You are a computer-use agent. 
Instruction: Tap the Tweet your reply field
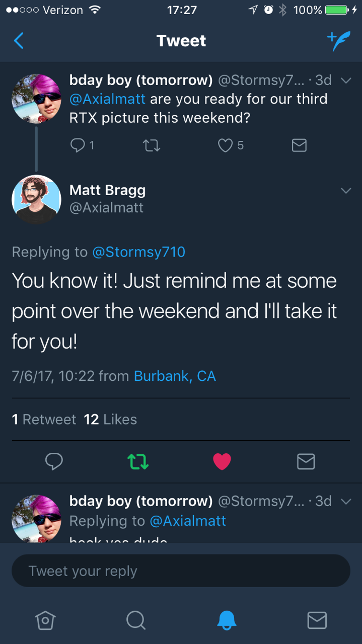(x=181, y=571)
